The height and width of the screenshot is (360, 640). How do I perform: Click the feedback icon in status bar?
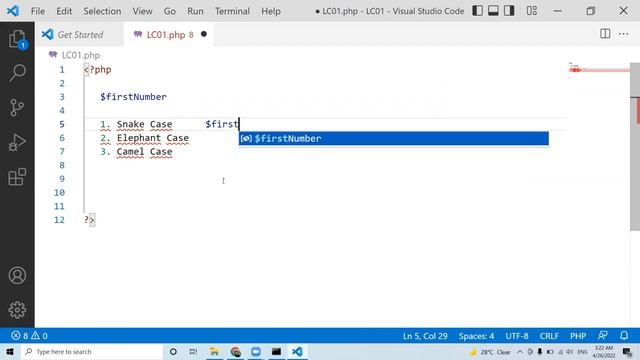pyautogui.click(x=602, y=336)
